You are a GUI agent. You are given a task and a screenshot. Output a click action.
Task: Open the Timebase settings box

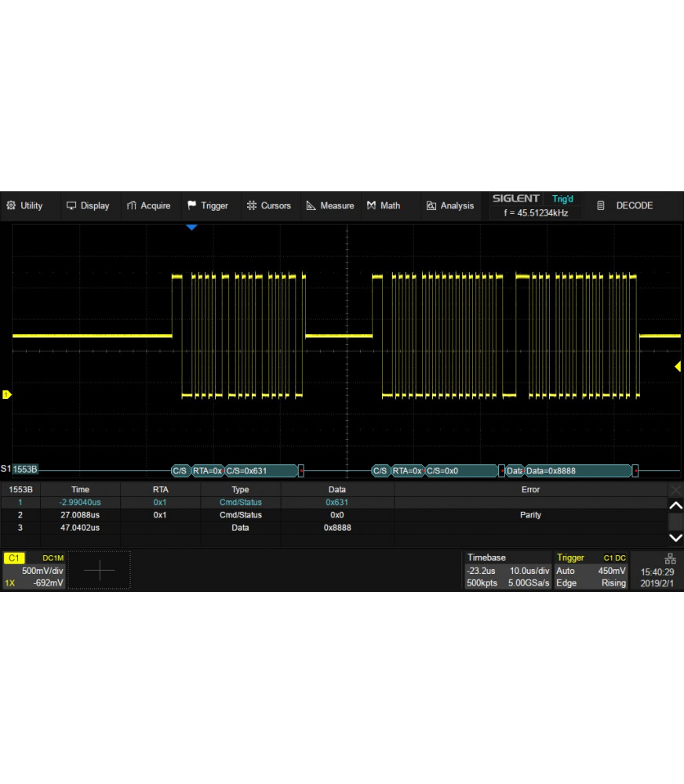pyautogui.click(x=508, y=570)
